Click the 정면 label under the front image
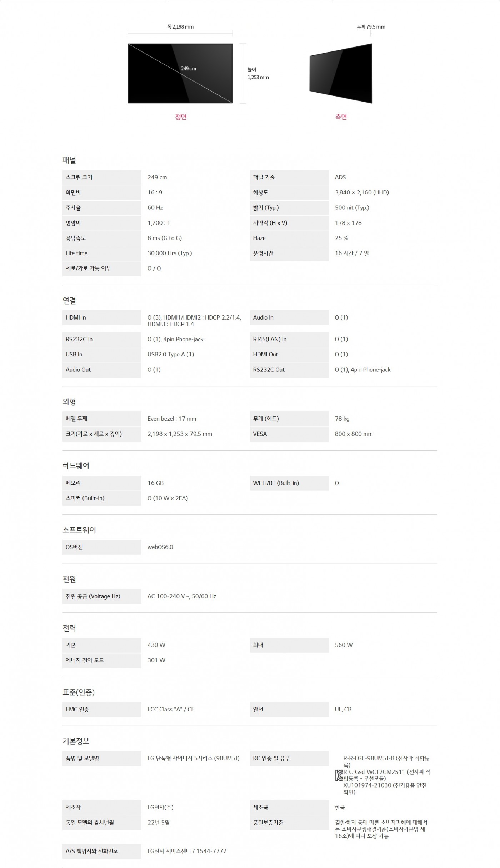This screenshot has height=868, width=500. [x=181, y=117]
